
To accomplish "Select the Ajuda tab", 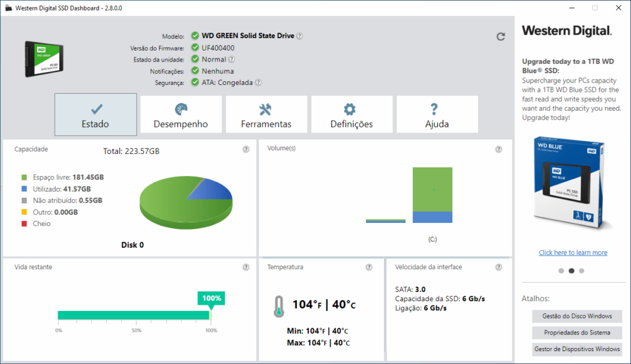I will click(x=437, y=115).
